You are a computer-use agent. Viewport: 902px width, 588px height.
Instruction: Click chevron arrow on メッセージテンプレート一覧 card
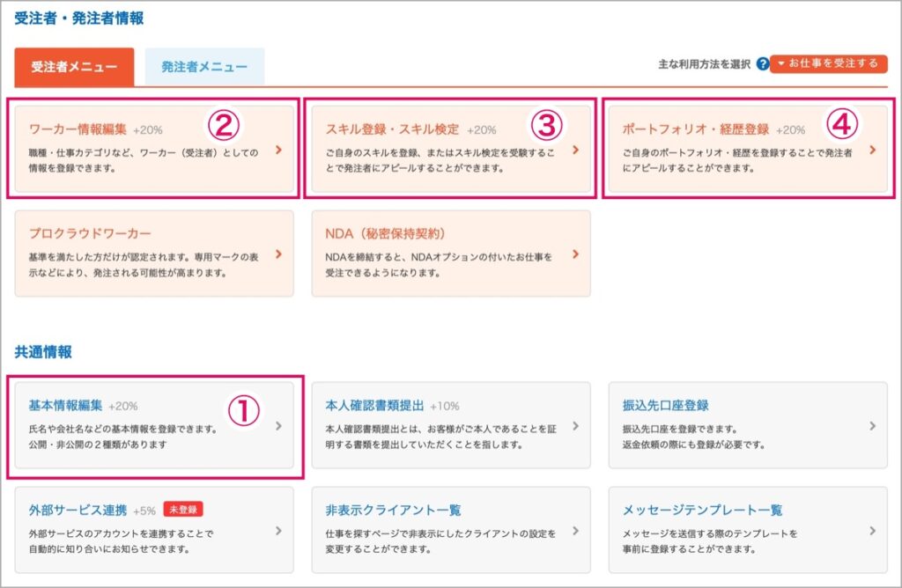click(x=873, y=531)
